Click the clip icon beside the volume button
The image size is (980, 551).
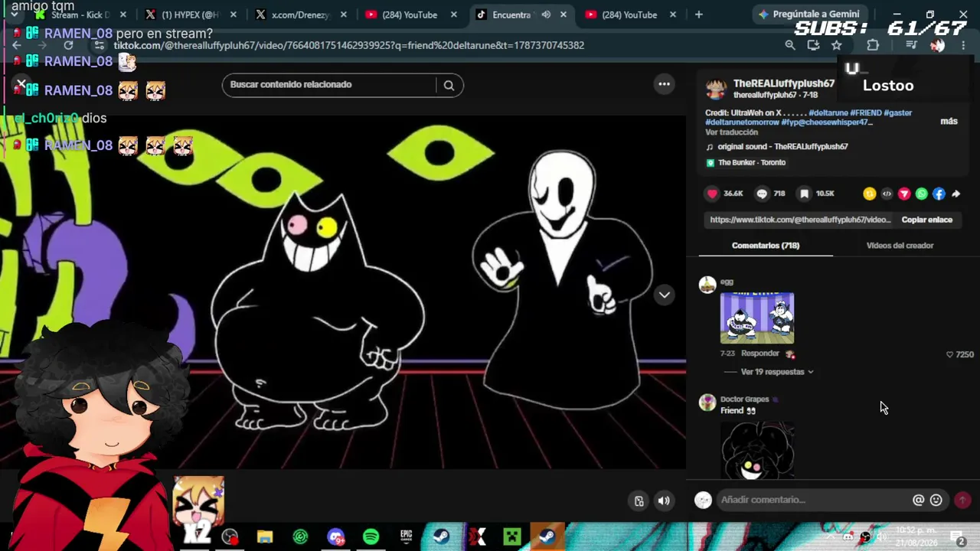pos(639,500)
